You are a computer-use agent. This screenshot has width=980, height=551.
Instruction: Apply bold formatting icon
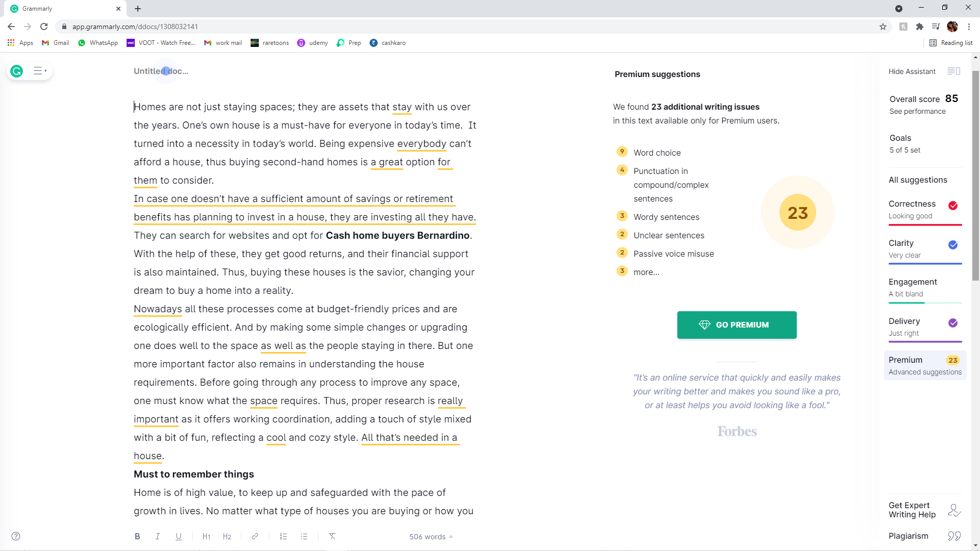(137, 536)
